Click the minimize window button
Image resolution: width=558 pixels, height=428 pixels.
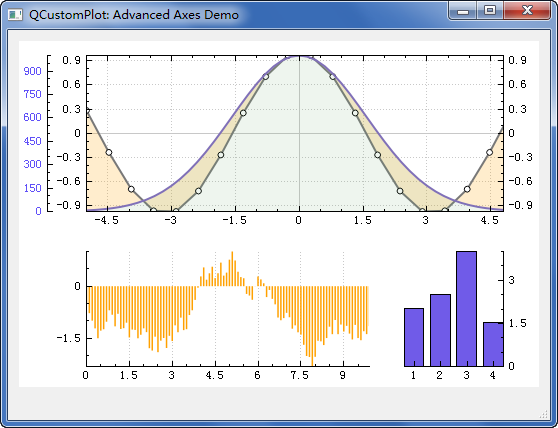(463, 11)
